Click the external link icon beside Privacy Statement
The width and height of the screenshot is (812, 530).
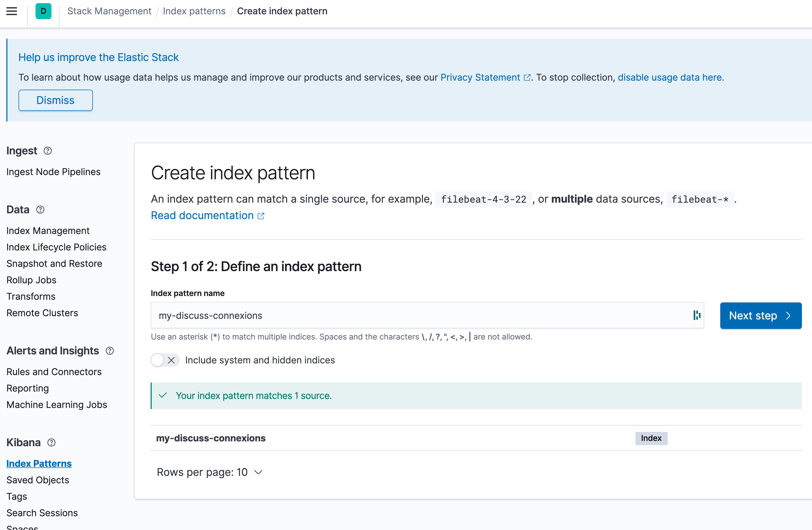click(527, 77)
